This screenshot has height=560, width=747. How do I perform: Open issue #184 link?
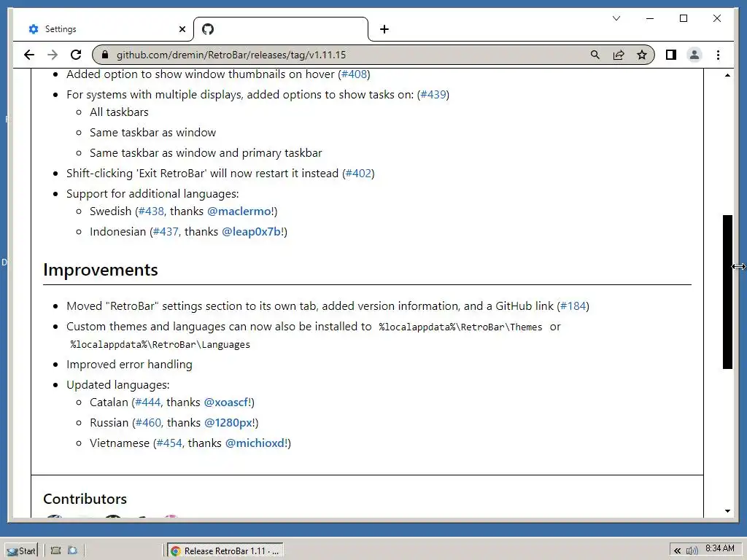pos(573,306)
